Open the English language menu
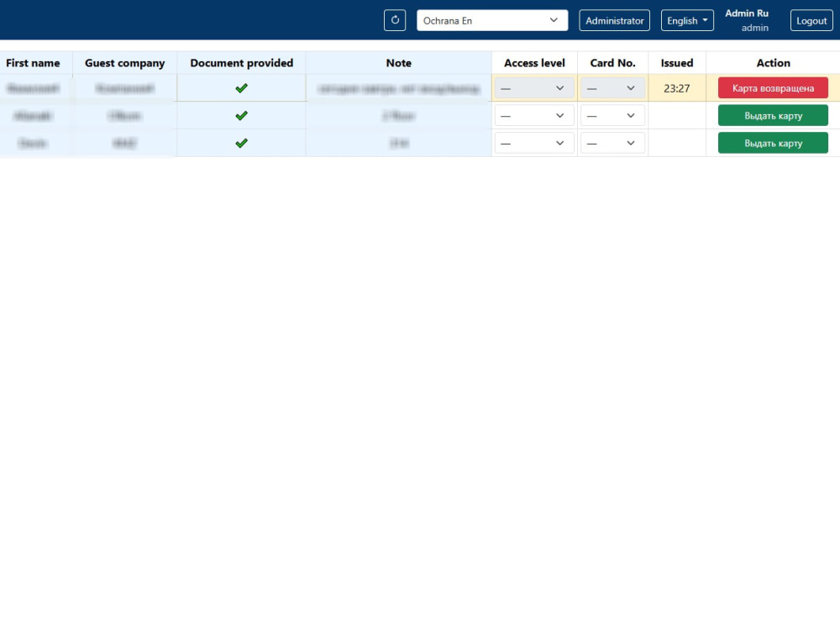The width and height of the screenshot is (840, 630). [687, 20]
